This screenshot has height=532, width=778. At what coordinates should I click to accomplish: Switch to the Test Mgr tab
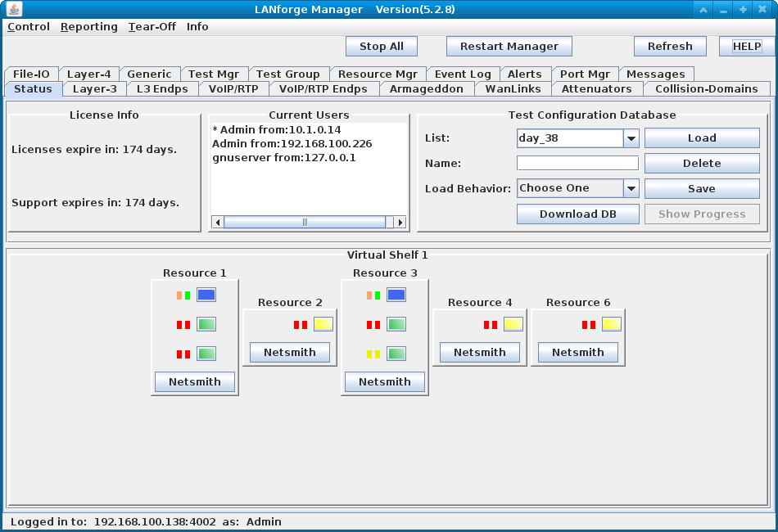pyautogui.click(x=214, y=74)
